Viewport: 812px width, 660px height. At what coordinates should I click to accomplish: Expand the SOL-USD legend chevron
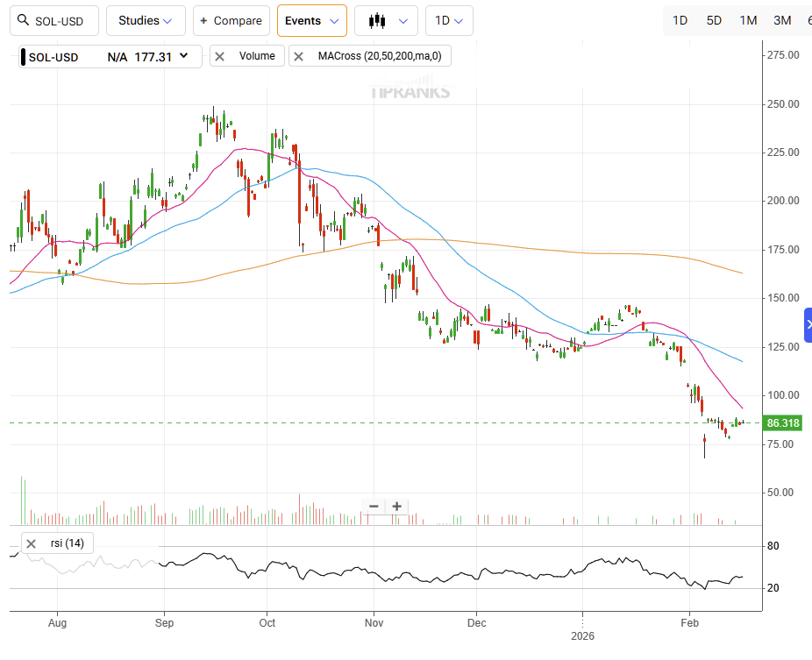coord(184,56)
